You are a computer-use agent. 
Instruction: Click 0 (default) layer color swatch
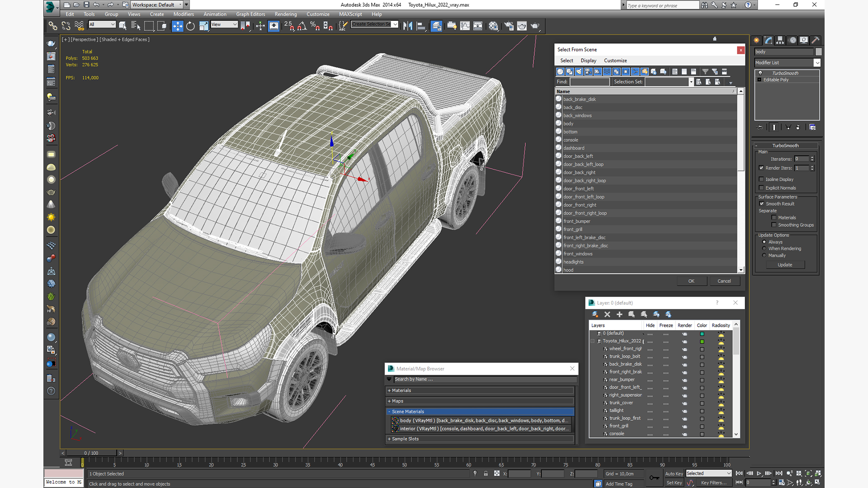(702, 334)
